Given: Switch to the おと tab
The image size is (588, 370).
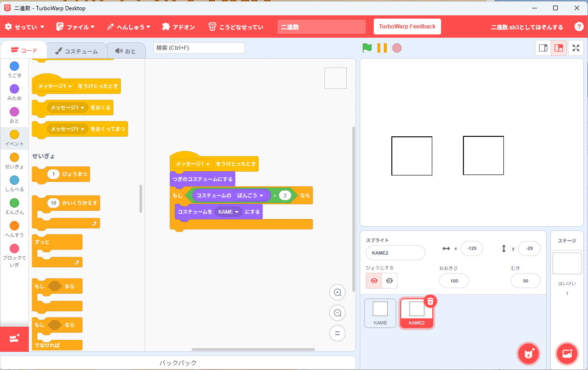Looking at the screenshot, I should point(126,51).
